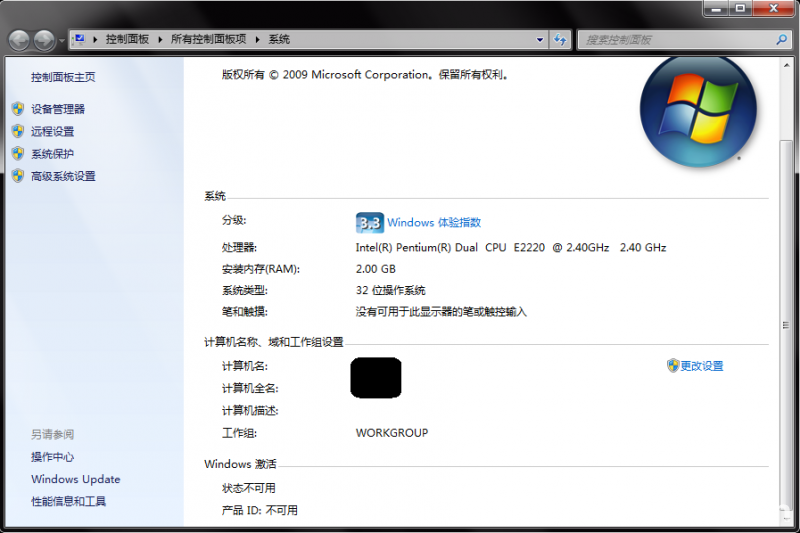Click the WORKGROUP value

tap(392, 433)
